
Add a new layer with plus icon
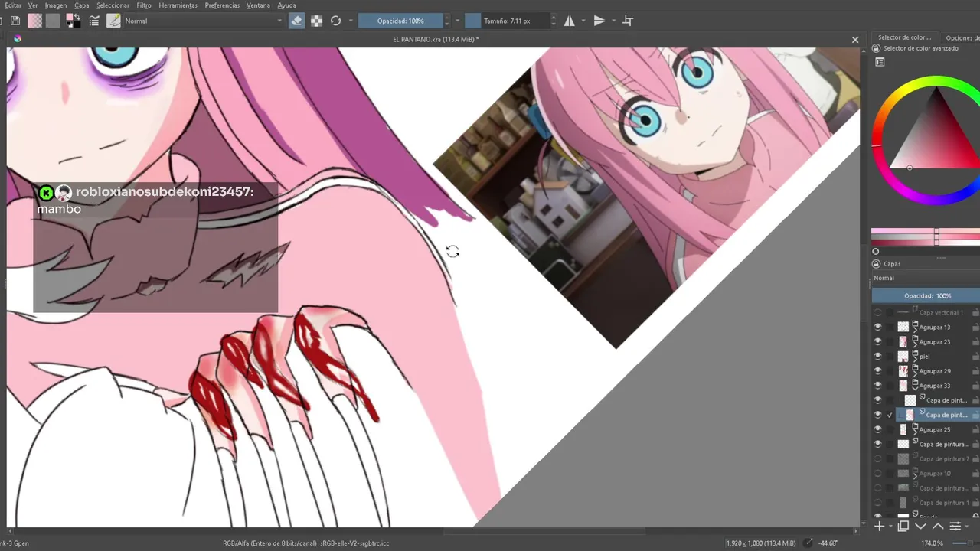(880, 526)
